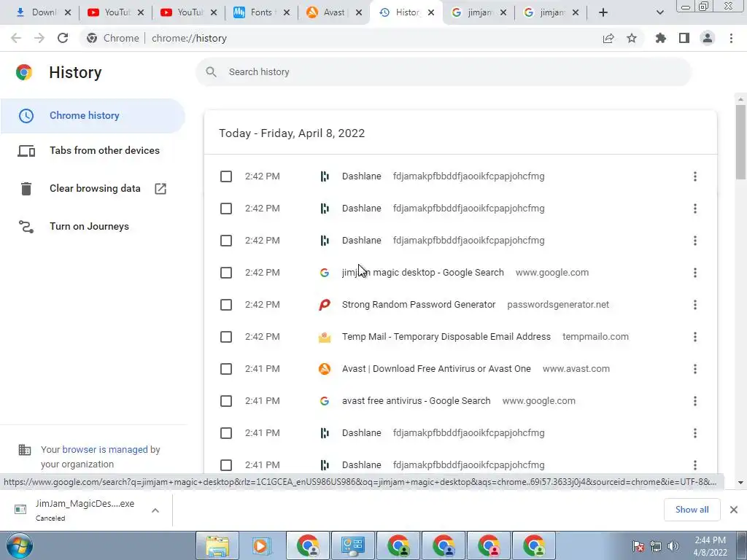The height and width of the screenshot is (560, 747).
Task: Bookmark this page with the star icon
Action: coord(632,38)
